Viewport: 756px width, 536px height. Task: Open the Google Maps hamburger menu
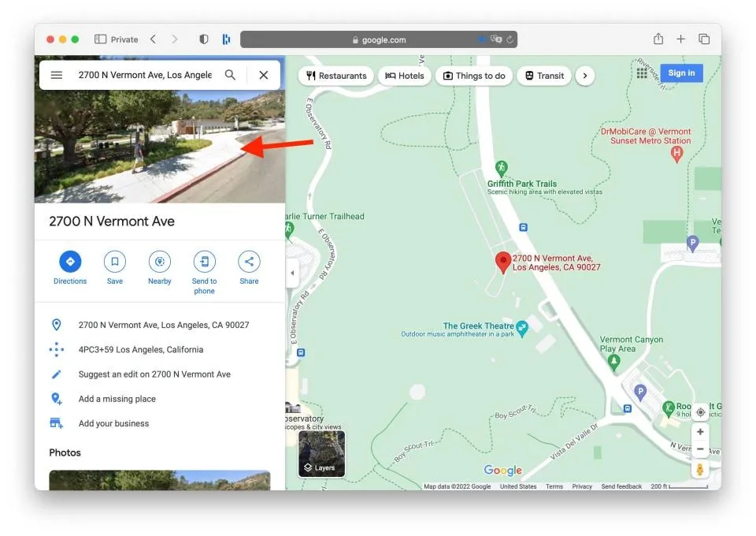pos(57,75)
